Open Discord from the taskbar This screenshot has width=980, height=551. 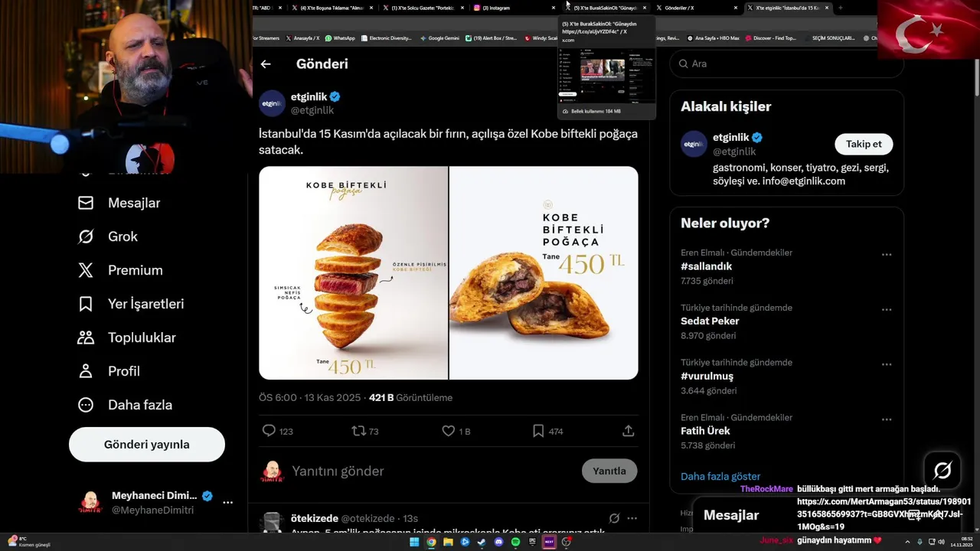coord(498,542)
